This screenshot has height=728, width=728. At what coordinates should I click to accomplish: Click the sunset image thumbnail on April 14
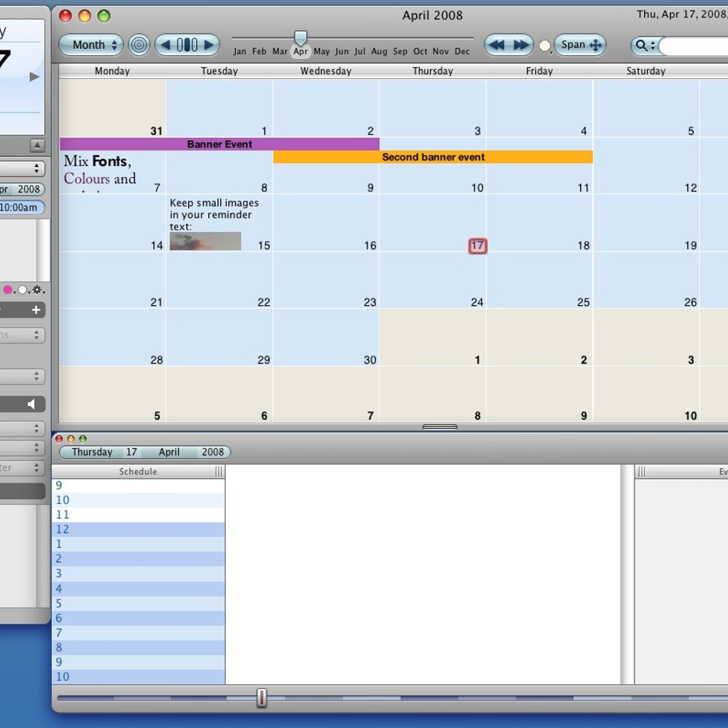coord(204,241)
